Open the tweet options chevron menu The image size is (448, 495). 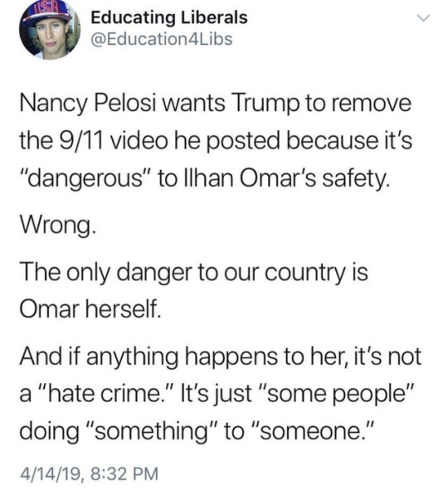point(424,18)
